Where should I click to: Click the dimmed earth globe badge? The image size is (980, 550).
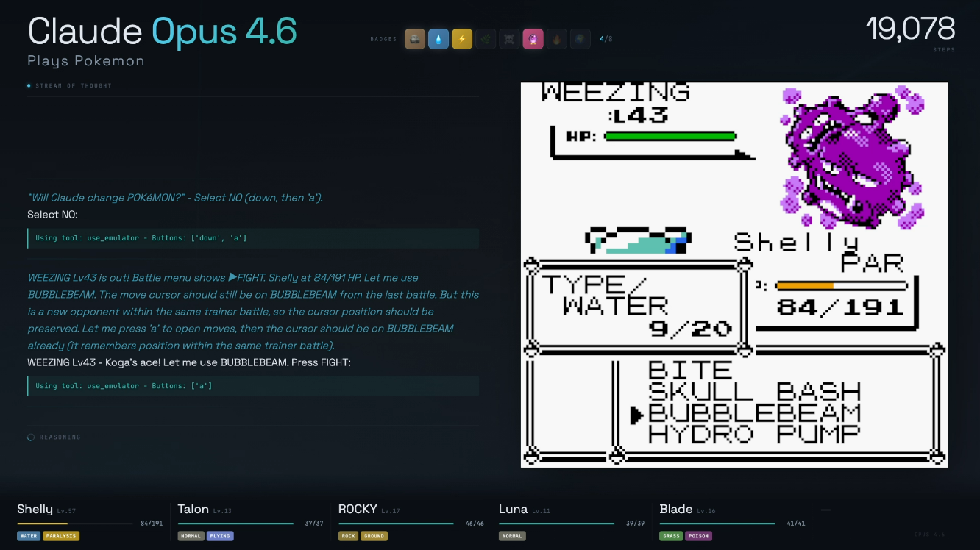(x=580, y=39)
